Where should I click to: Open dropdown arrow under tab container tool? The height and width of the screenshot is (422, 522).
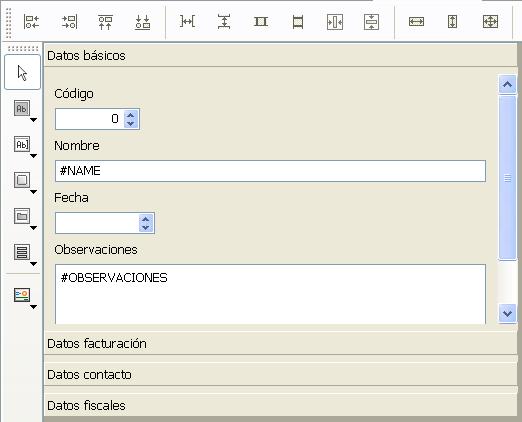(33, 228)
